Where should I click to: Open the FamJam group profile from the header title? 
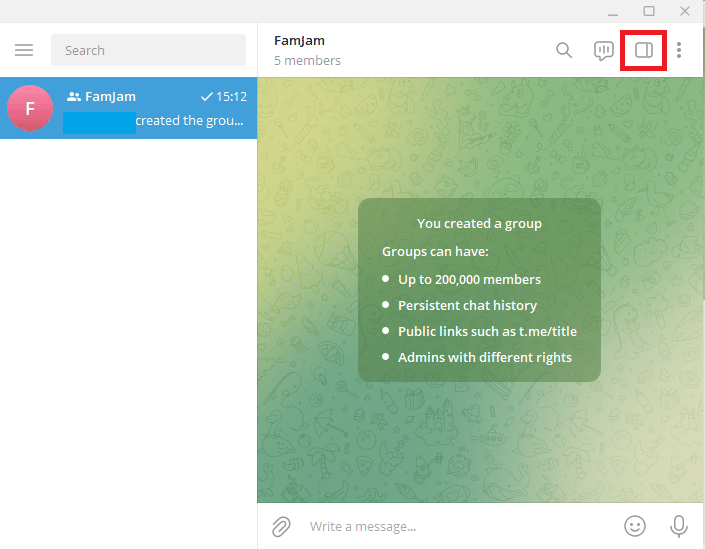pyautogui.click(x=299, y=40)
